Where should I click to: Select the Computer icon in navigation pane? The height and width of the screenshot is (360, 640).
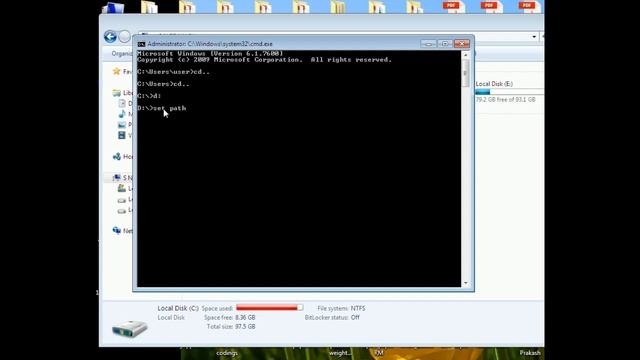[117, 178]
